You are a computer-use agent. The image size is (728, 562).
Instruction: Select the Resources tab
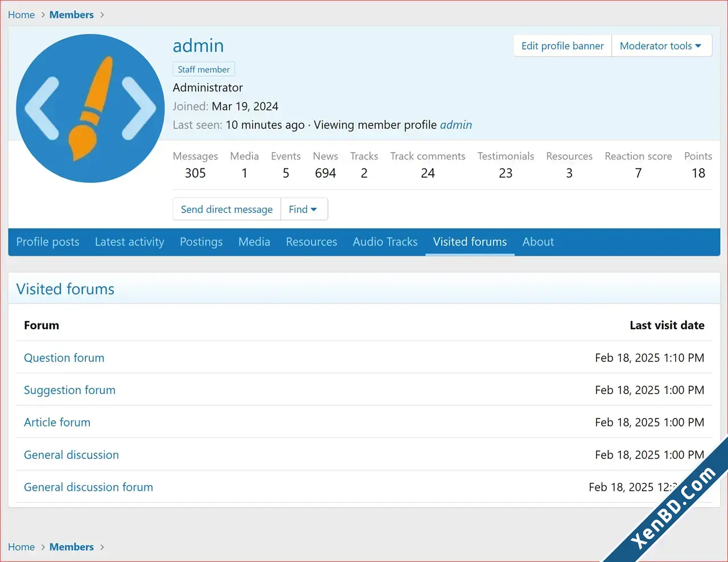point(311,242)
